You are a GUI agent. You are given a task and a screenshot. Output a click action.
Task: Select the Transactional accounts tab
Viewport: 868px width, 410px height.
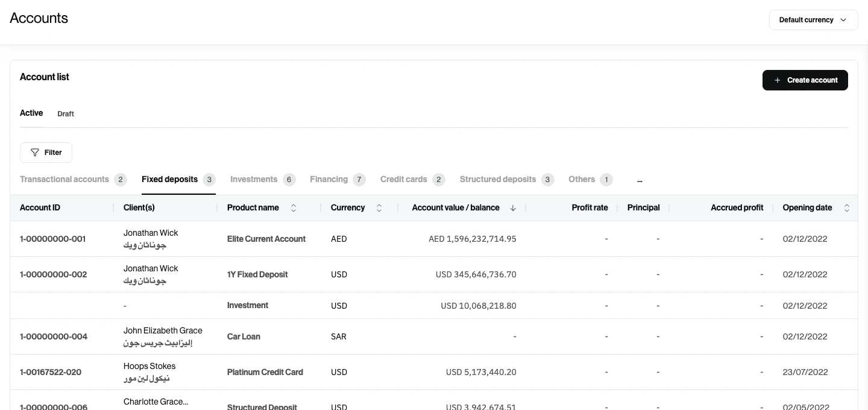pyautogui.click(x=73, y=180)
